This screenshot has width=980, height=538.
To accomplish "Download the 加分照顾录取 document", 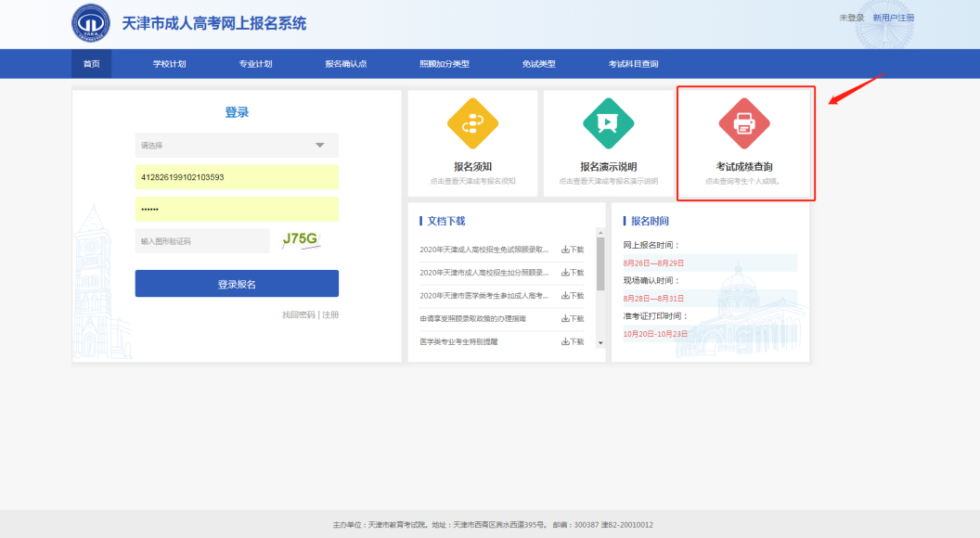I will [x=573, y=273].
